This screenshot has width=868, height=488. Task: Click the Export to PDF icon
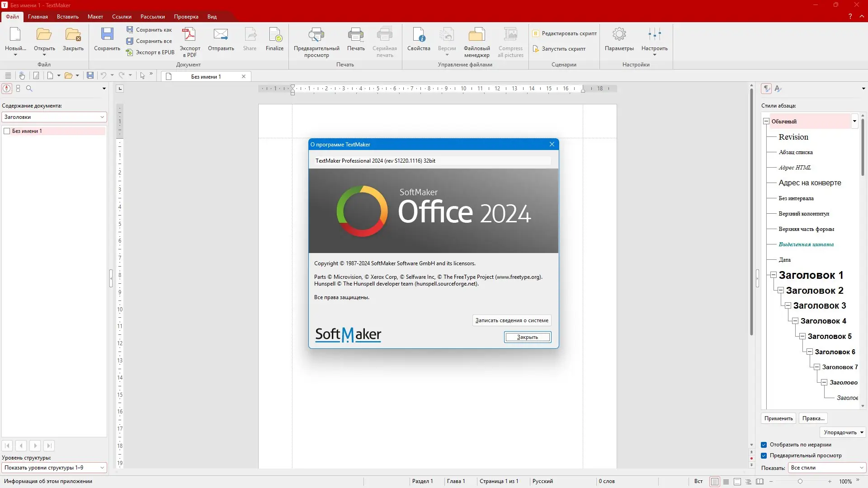[x=189, y=35]
